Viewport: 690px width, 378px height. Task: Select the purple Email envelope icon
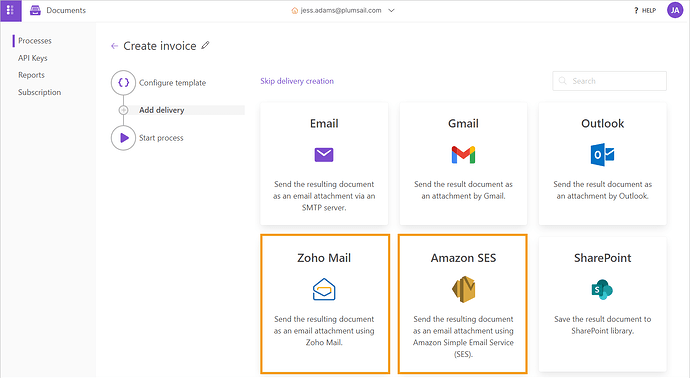tap(324, 155)
